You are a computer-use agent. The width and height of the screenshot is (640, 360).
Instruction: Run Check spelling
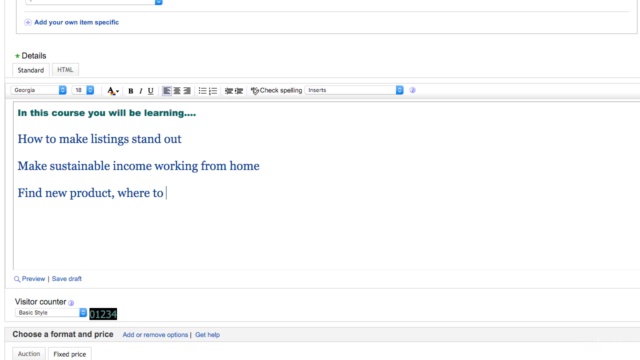pos(276,90)
